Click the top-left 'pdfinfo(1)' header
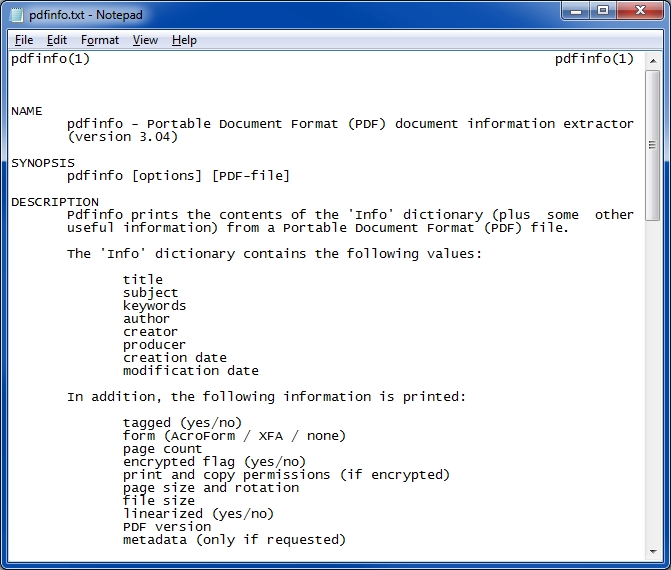Image resolution: width=671 pixels, height=570 pixels. coord(50,59)
